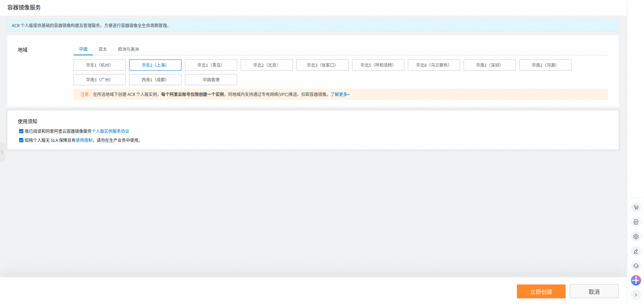
Task: Click the pencil feedback icon
Action: (636, 251)
